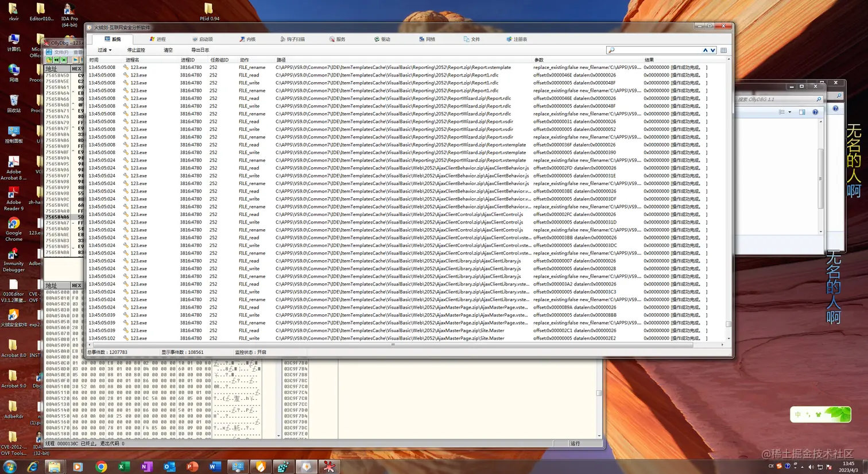Launch IDA Pro (64-bit) from desktop
Screen dimensions: 868x474
click(69, 16)
